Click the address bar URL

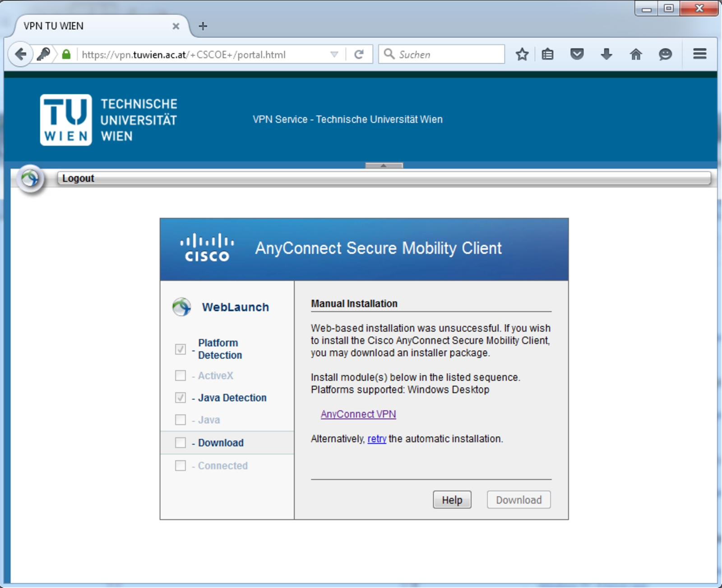(184, 55)
